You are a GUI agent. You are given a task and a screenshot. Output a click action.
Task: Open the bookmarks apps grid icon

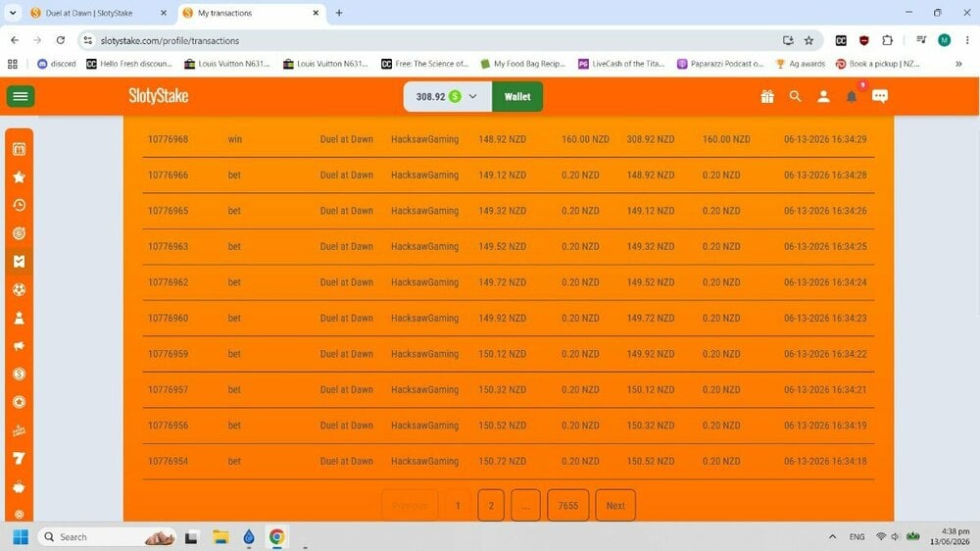[x=13, y=64]
